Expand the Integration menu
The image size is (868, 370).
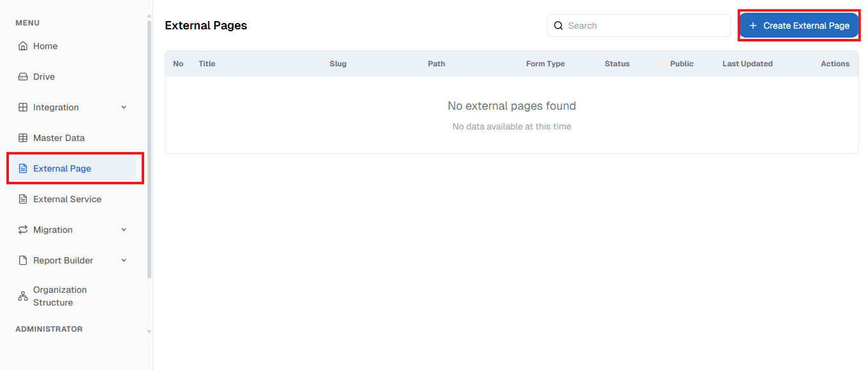coord(123,107)
